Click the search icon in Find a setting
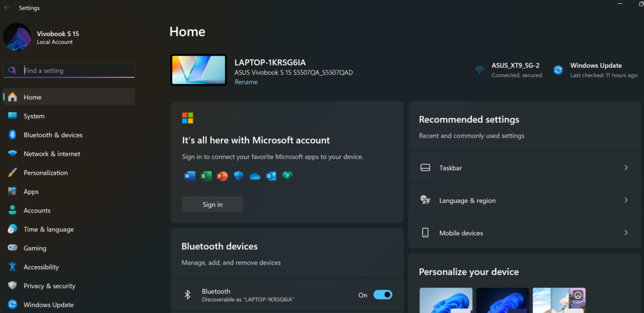The height and width of the screenshot is (313, 644). point(12,70)
